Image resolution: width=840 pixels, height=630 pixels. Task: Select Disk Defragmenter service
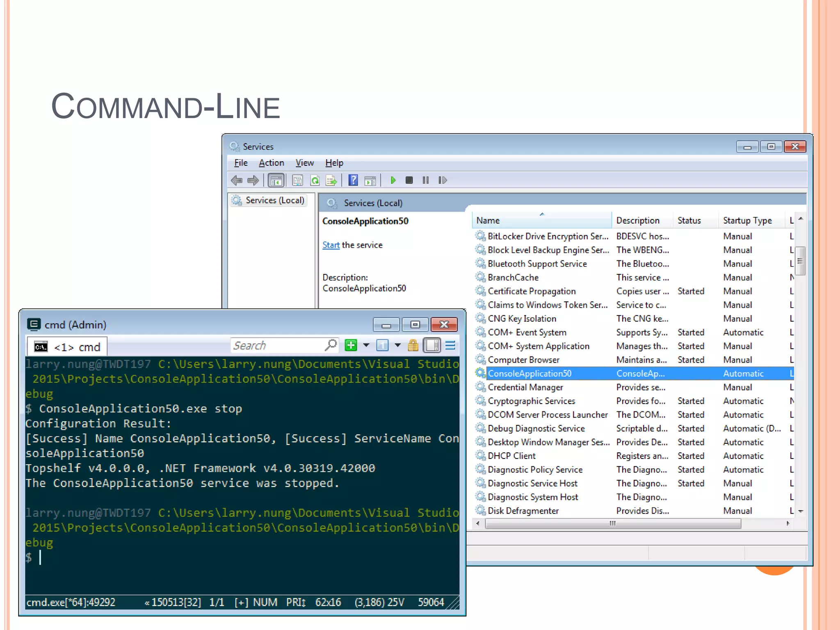coord(634,511)
